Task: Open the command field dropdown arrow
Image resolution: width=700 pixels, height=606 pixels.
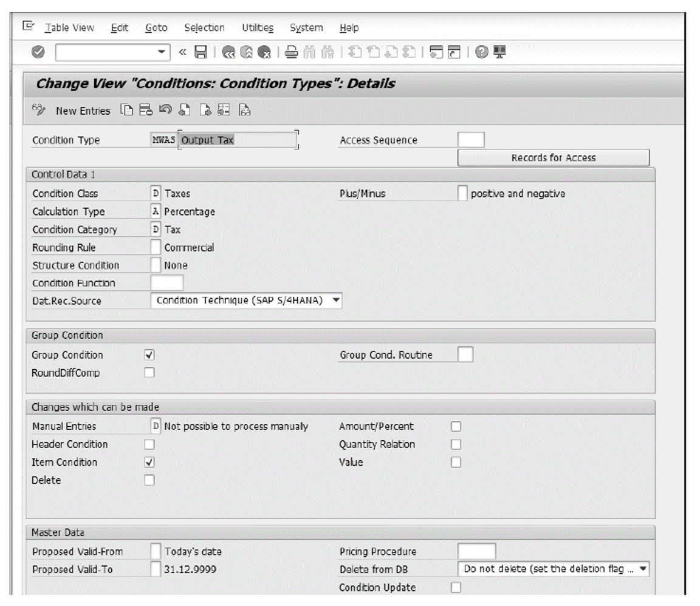Action: pos(162,52)
